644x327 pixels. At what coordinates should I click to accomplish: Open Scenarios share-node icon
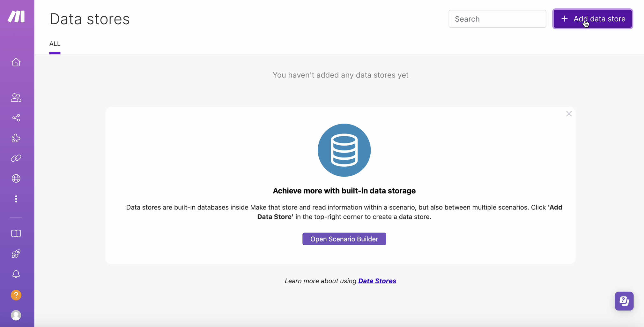click(16, 118)
